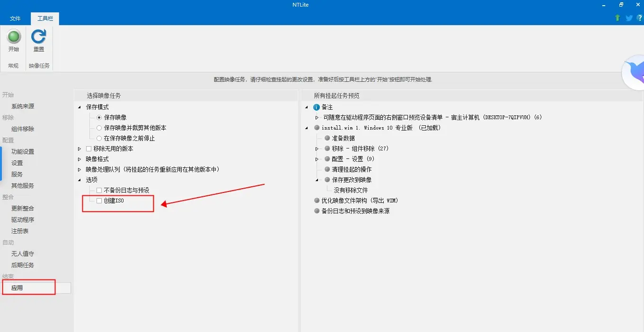Screen dimensions: 644x332
Task: Click the green 开始 start icon
Action: [14, 36]
